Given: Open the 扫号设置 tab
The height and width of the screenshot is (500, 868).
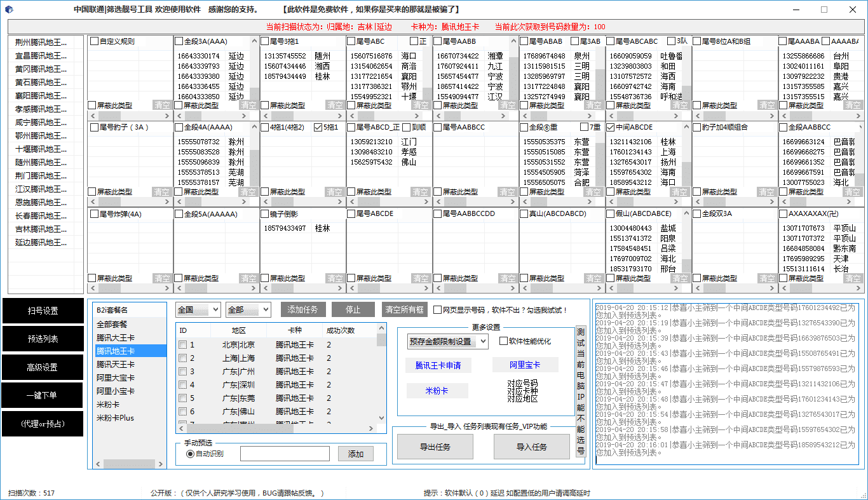Looking at the screenshot, I should point(43,311).
